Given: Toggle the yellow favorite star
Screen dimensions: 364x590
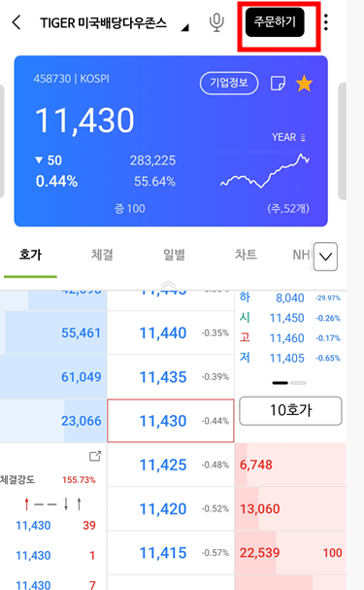Looking at the screenshot, I should pos(304,84).
